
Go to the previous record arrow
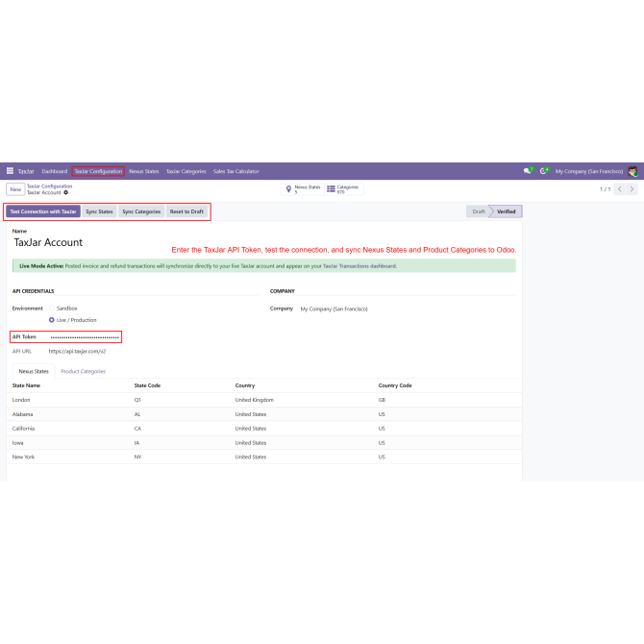(x=619, y=189)
